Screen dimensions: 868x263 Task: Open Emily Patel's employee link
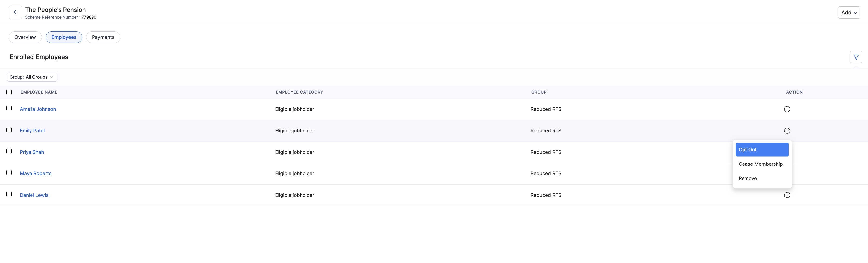coord(32,131)
